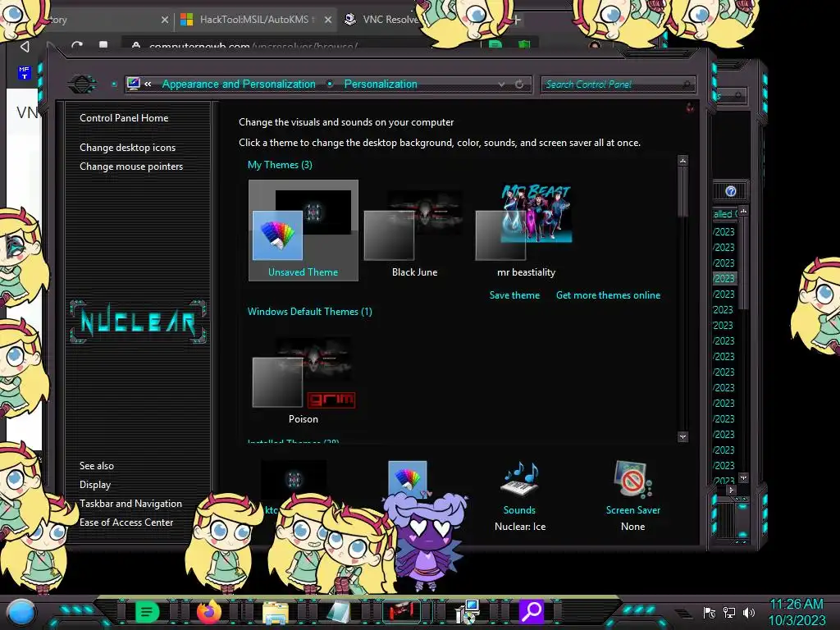Click the Search Control Panel field
Viewport: 840px width, 630px height.
point(618,84)
